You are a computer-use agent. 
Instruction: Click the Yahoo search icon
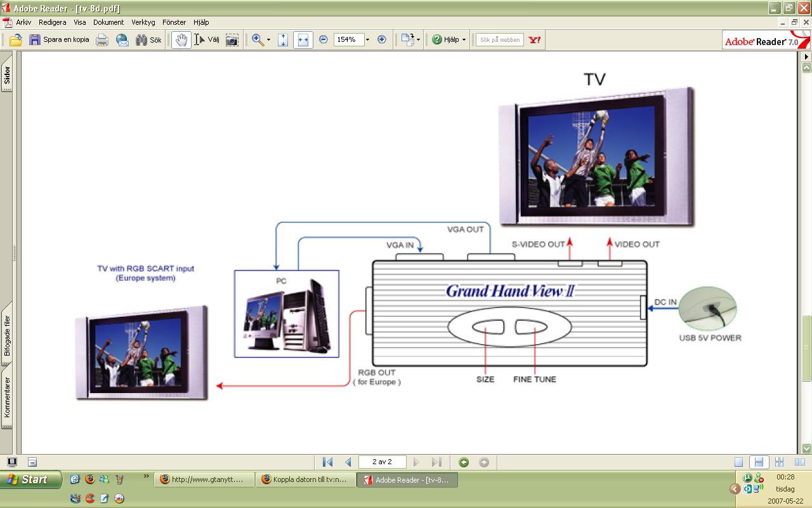[x=535, y=40]
